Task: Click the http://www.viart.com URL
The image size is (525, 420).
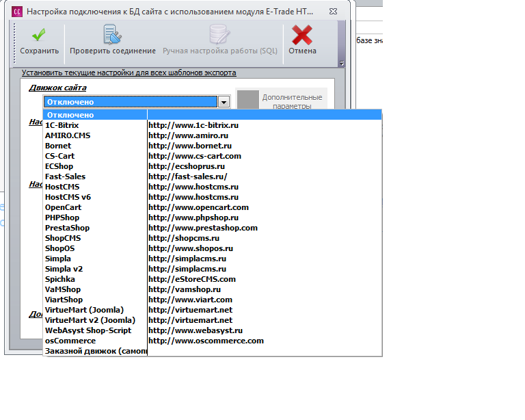Action: 190,300
